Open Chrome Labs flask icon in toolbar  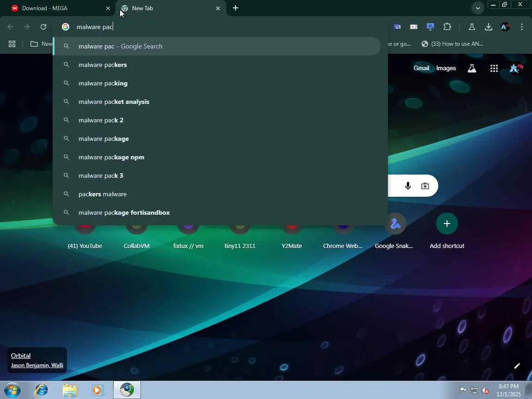472,27
